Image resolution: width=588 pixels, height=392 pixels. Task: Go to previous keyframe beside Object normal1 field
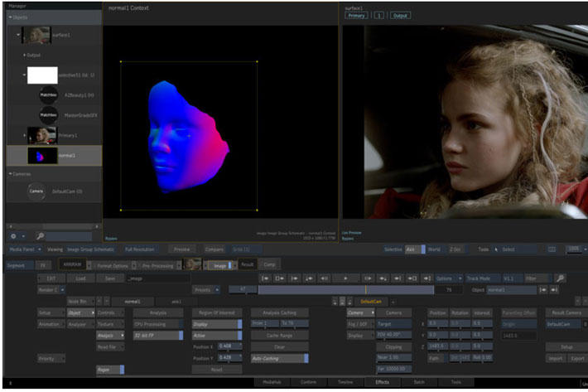click(x=542, y=290)
